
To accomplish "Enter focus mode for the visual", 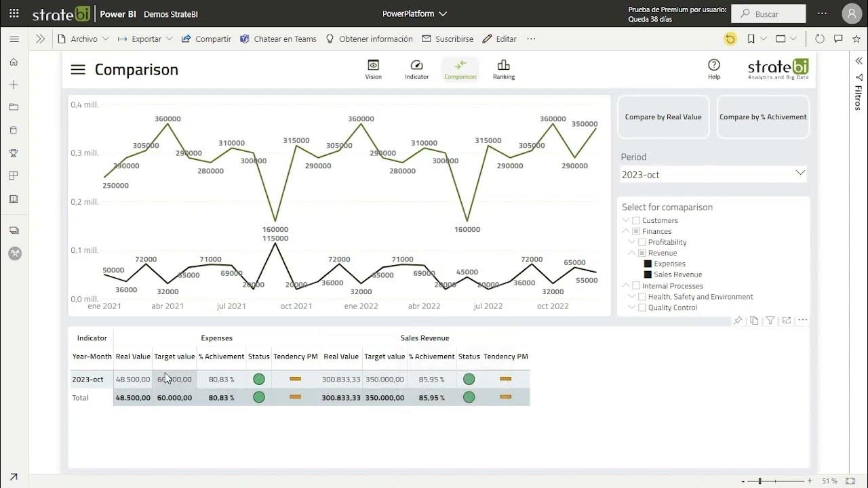I will 787,321.
